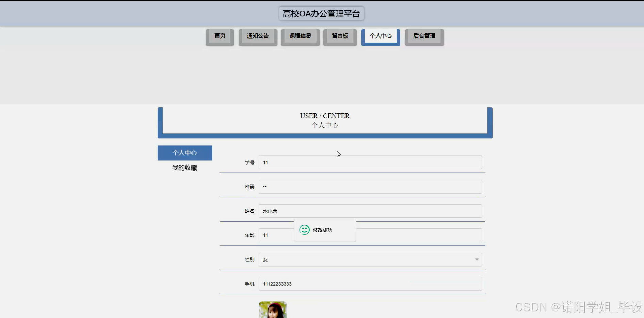644x318 pixels.
Task: Click the 个人中心 sidebar item
Action: coord(184,153)
